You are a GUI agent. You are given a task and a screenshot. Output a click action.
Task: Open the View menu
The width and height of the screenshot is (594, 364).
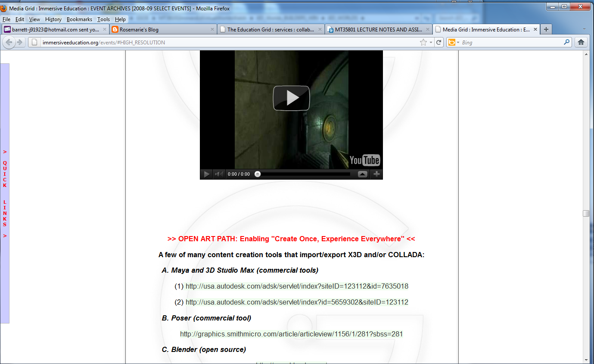click(34, 19)
